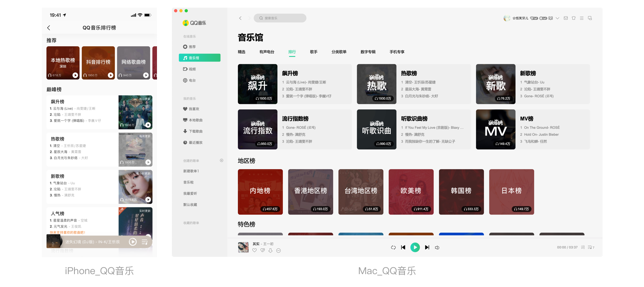Open playlist 音乐啦
This screenshot has height=287, width=644.
pyautogui.click(x=188, y=182)
